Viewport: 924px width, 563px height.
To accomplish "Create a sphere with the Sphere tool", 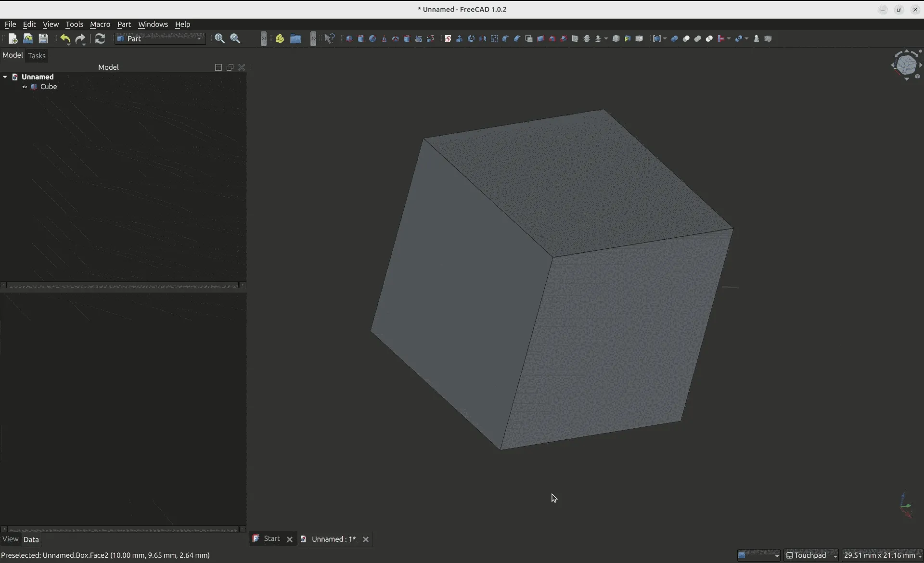I will pyautogui.click(x=372, y=39).
